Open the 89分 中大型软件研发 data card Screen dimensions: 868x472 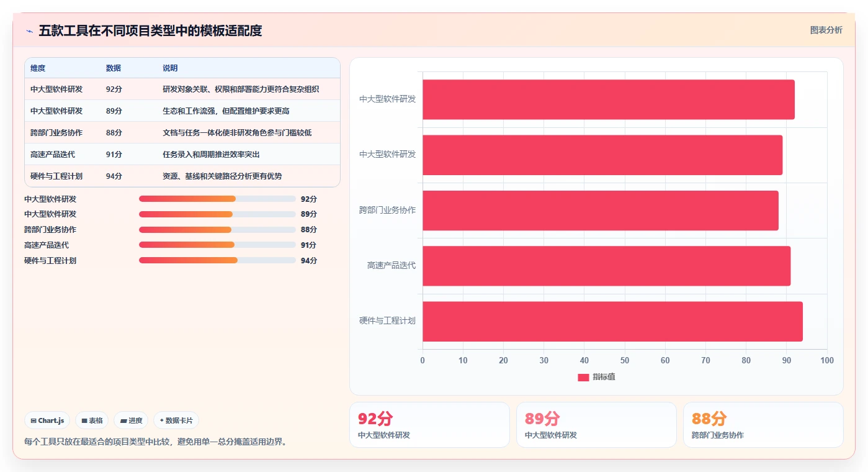pos(596,425)
